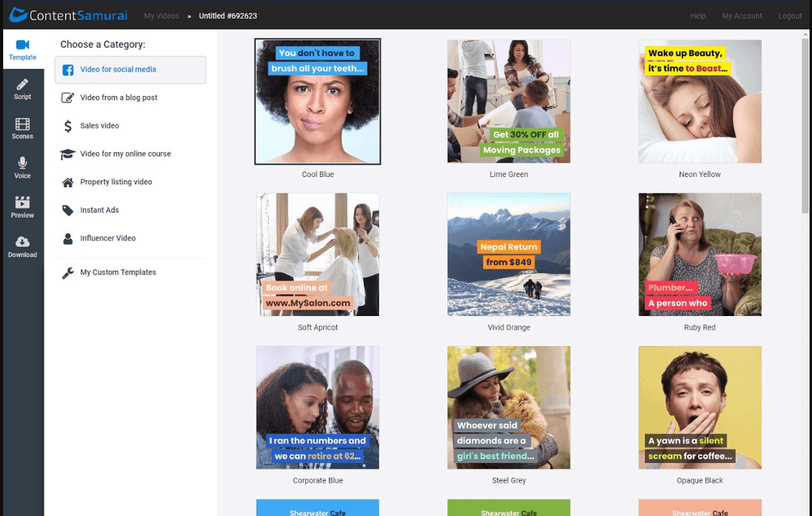The height and width of the screenshot is (516, 812).
Task: Click the graduation cap online course icon
Action: (68, 154)
